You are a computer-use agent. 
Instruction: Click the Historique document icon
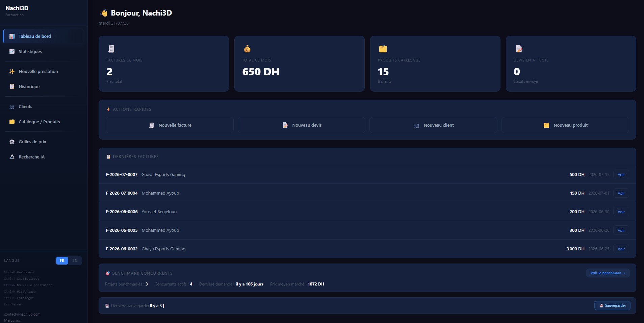12,86
